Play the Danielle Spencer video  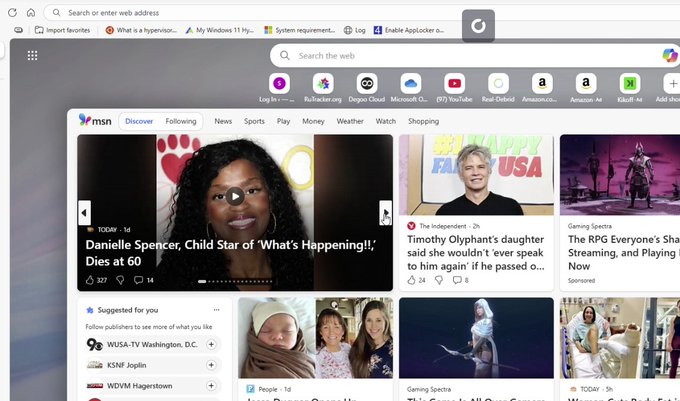point(235,196)
